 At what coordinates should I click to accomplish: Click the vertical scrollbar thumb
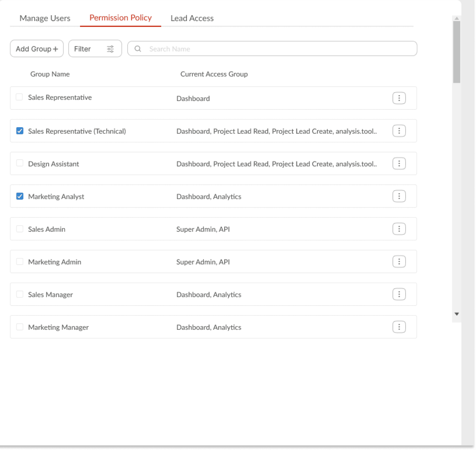click(x=456, y=52)
